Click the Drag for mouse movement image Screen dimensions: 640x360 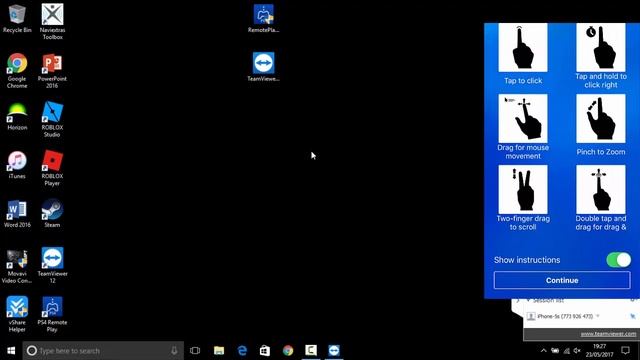tap(523, 118)
